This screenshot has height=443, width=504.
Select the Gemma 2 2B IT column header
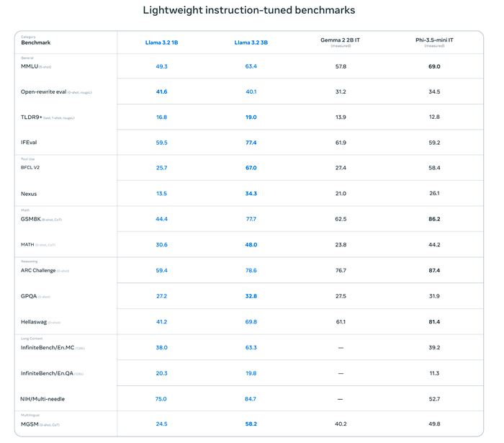click(x=340, y=40)
